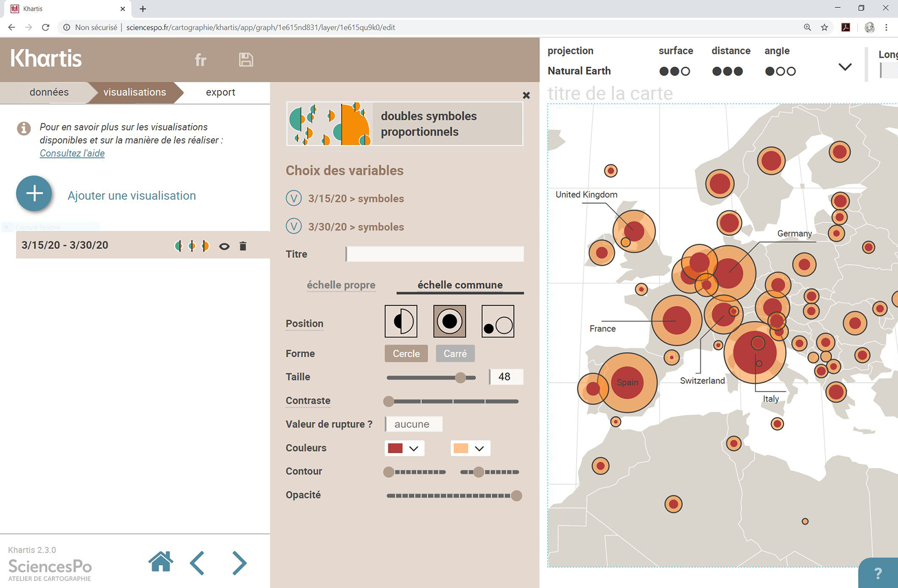The height and width of the screenshot is (588, 898).
Task: Open the données tab
Action: click(x=49, y=92)
